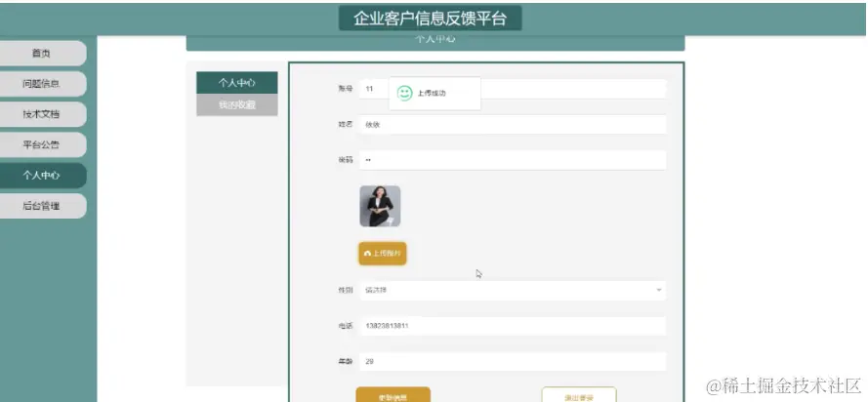868x402 pixels.
Task: Click the 账号 input field
Action: (x=512, y=89)
